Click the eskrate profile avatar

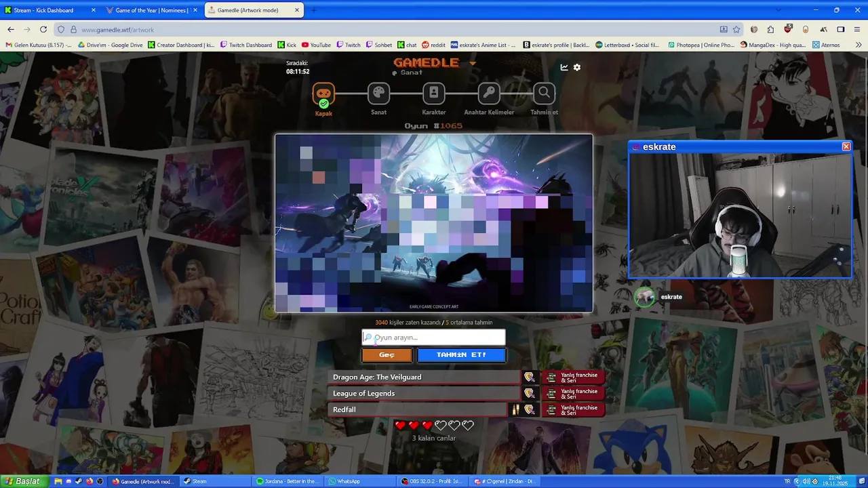(x=644, y=297)
